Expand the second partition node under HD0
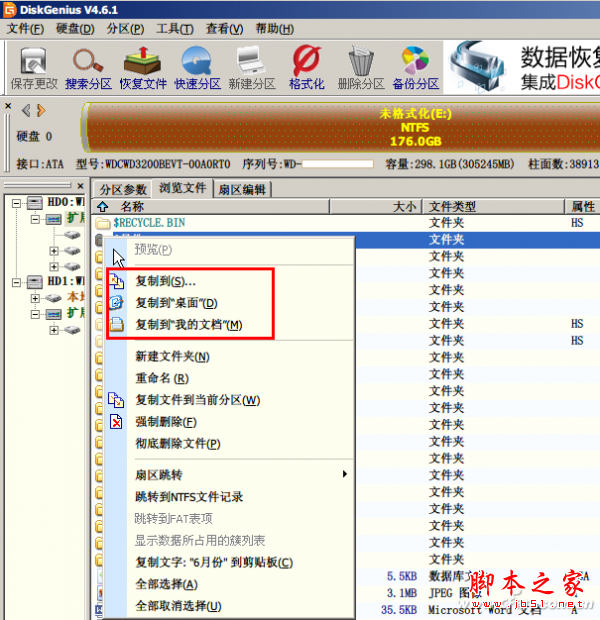This screenshot has width=600, height=620. (x=54, y=251)
